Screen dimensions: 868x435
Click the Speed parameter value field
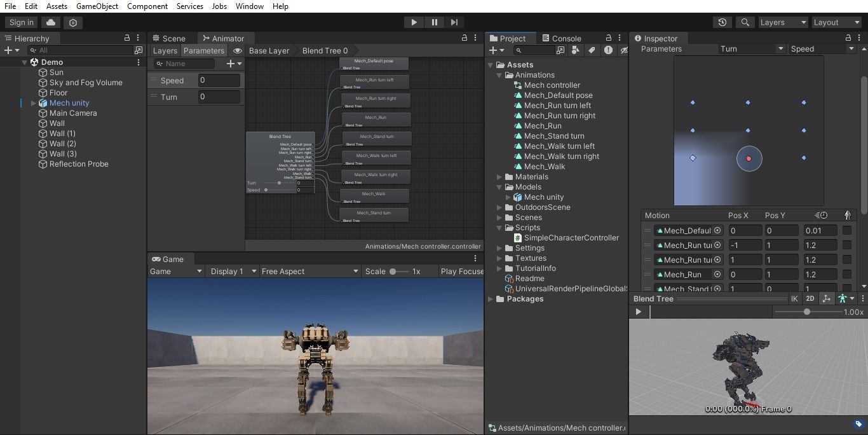tap(219, 80)
